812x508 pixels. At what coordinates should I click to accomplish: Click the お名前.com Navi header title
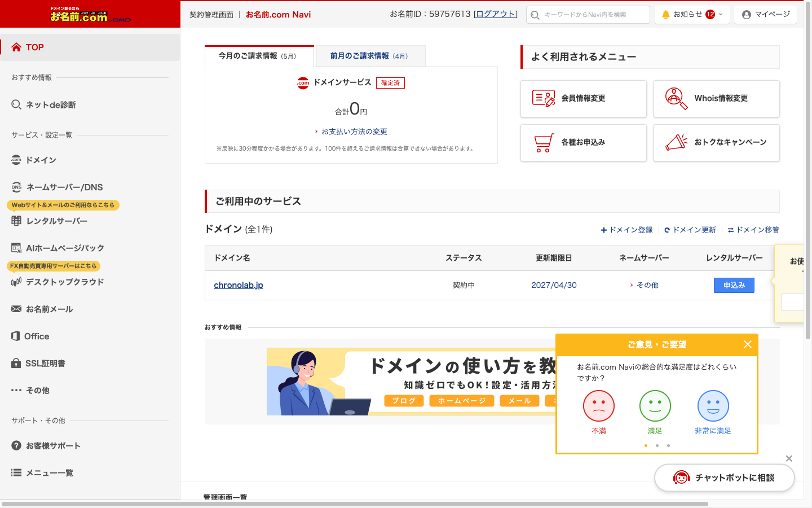[278, 15]
